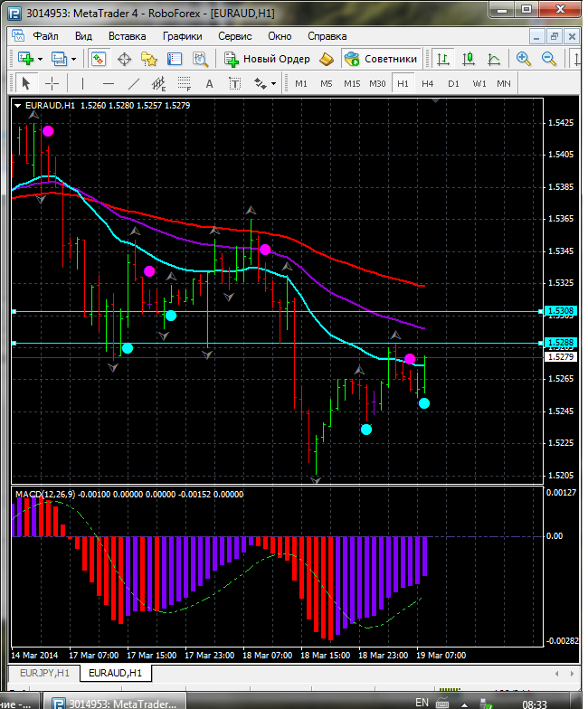Open the Графики menu
This screenshot has height=709, width=588.
pyautogui.click(x=183, y=36)
